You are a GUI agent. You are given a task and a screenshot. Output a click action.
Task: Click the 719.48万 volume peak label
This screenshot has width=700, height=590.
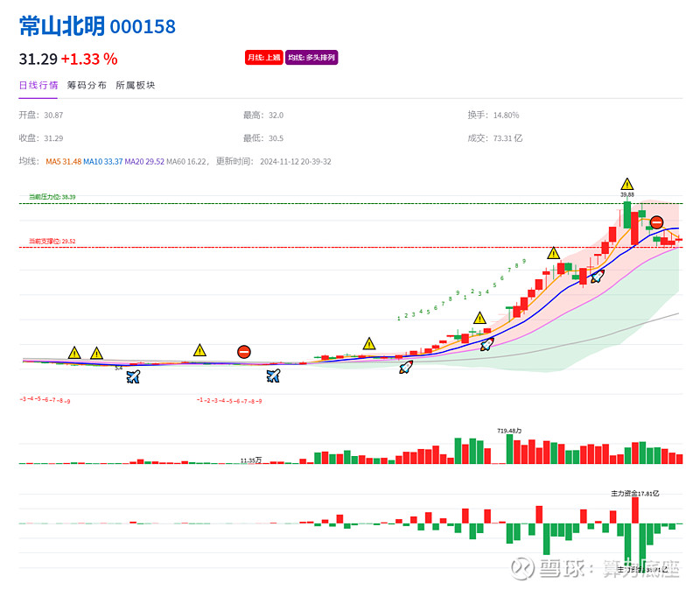(x=509, y=431)
